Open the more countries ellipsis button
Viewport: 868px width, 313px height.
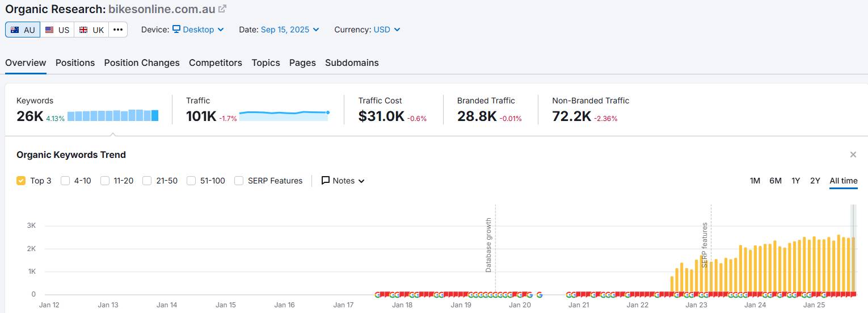pos(117,30)
